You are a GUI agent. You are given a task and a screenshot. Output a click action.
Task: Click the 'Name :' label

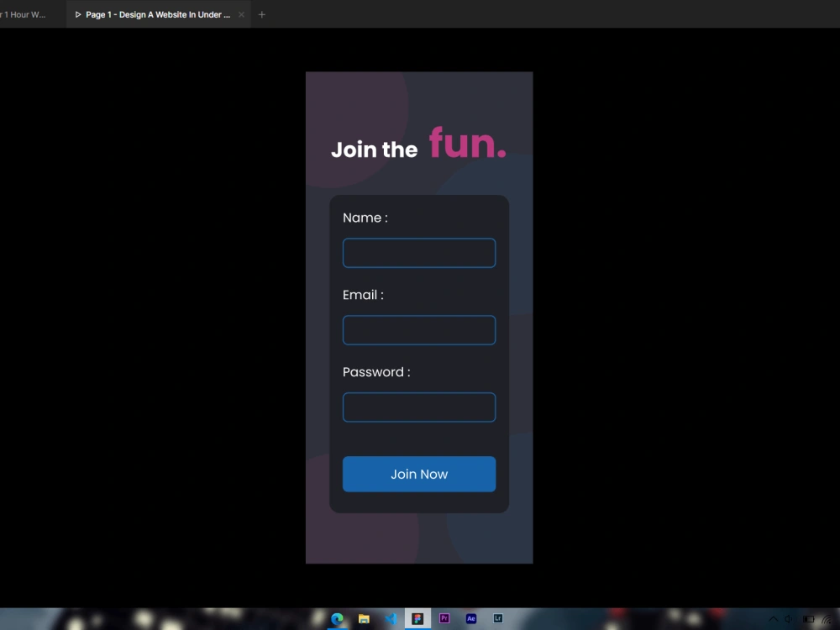[365, 218]
